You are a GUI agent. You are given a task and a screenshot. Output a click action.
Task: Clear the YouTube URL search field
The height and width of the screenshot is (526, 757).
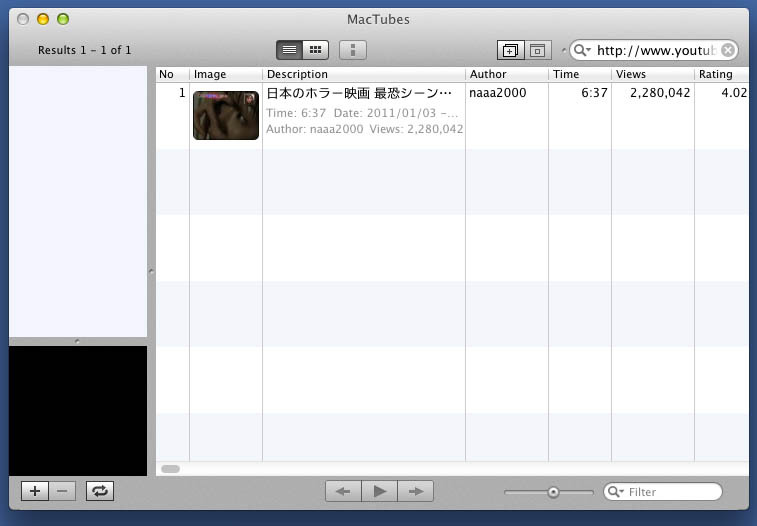tap(728, 50)
